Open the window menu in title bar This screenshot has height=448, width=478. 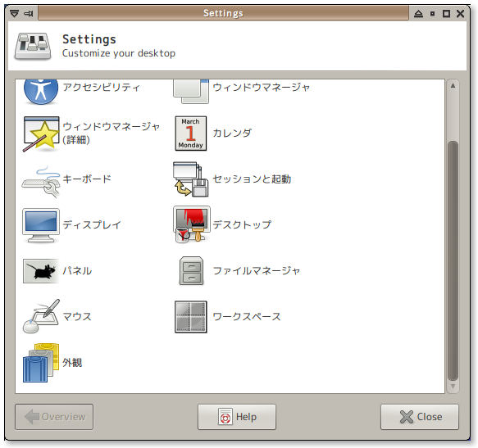14,13
